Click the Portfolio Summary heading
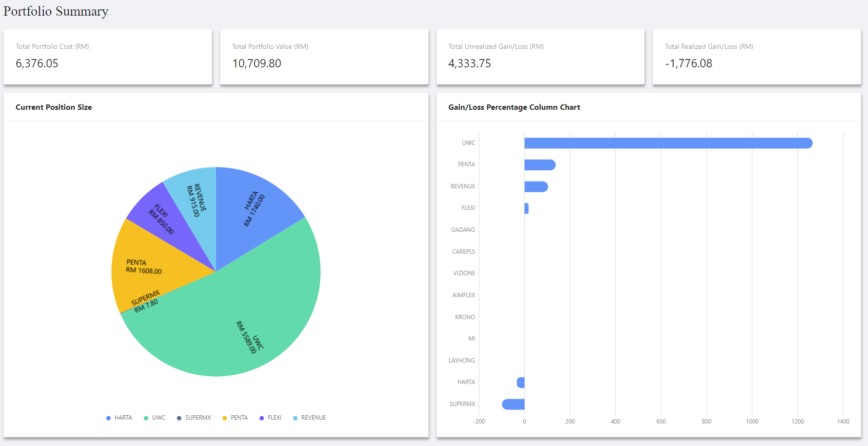868x446 pixels. point(56,11)
